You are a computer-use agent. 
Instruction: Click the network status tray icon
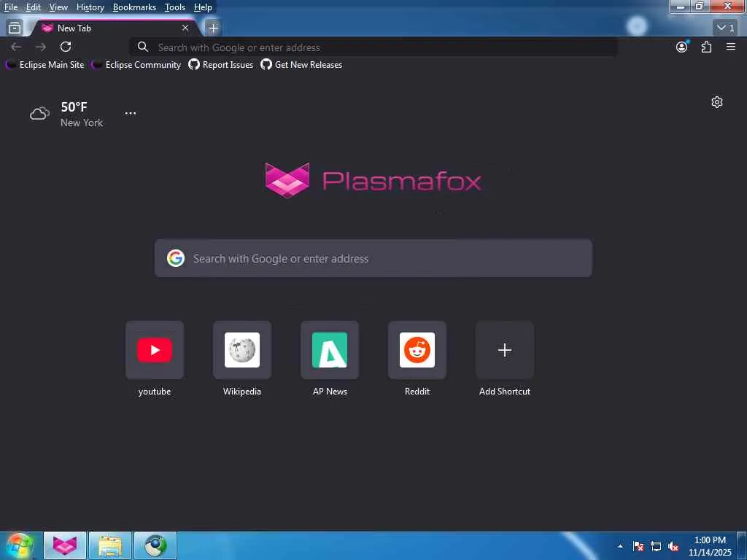656,546
